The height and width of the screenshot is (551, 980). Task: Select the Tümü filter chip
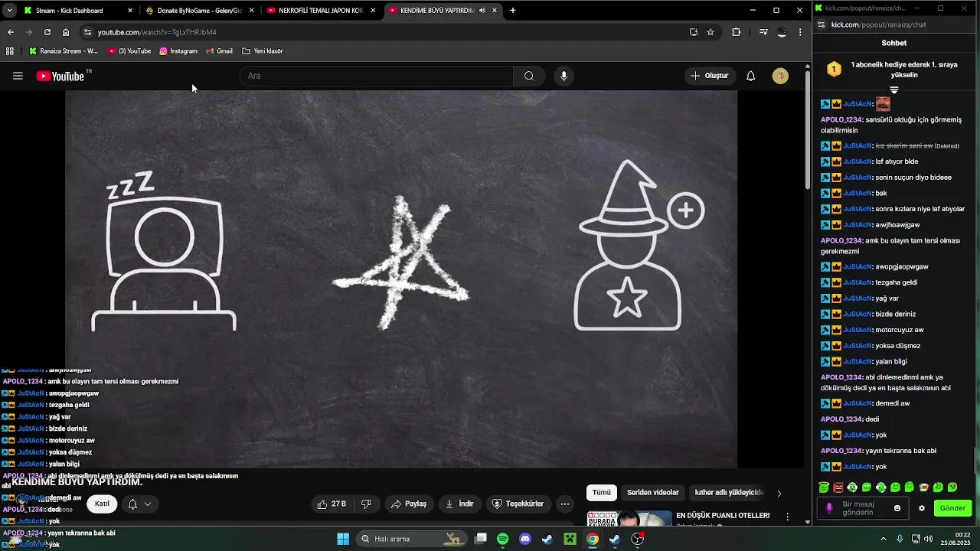pos(602,493)
